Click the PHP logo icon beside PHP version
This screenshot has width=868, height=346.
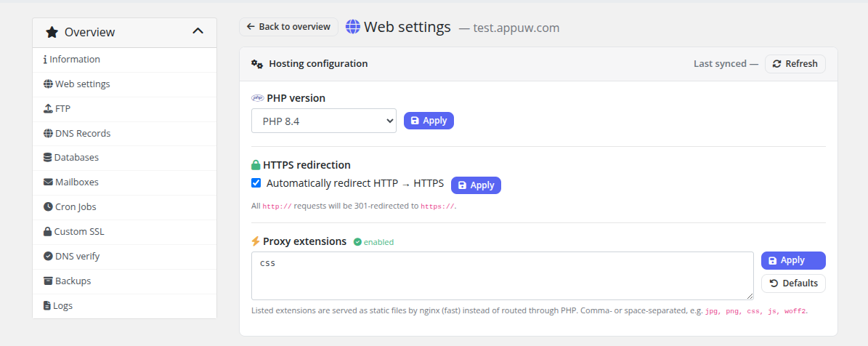[257, 98]
